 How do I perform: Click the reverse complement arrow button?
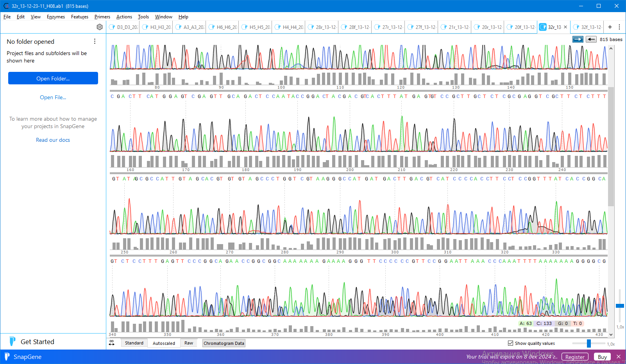[x=591, y=39]
